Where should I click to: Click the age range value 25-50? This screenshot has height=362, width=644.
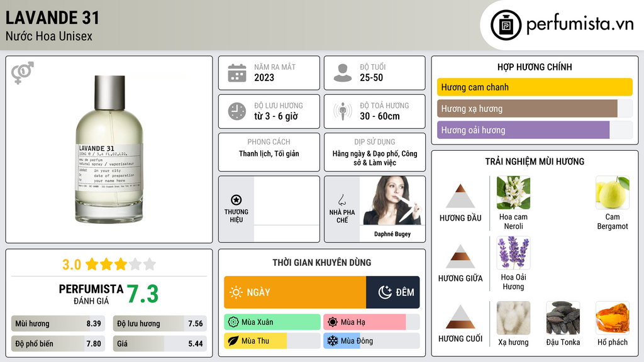pos(371,77)
